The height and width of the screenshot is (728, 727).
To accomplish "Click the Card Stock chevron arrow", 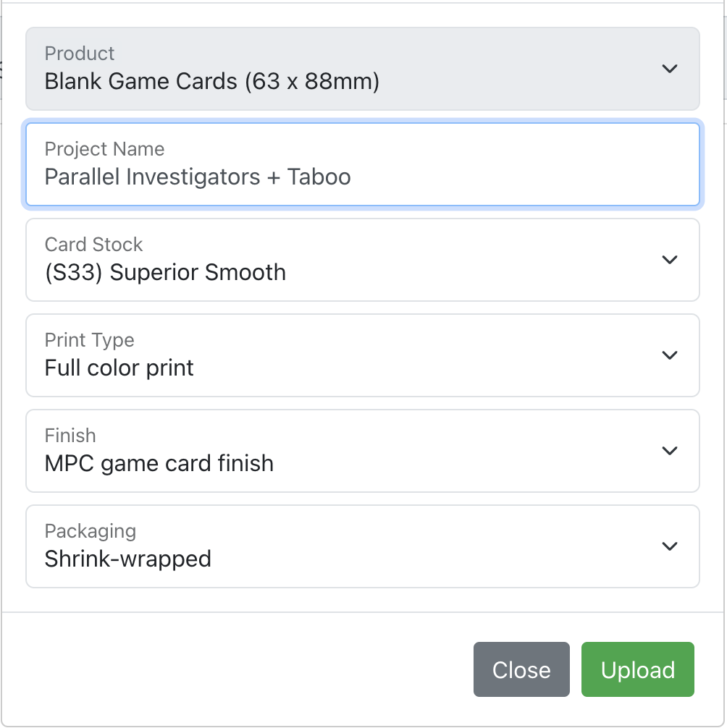I will 670,260.
